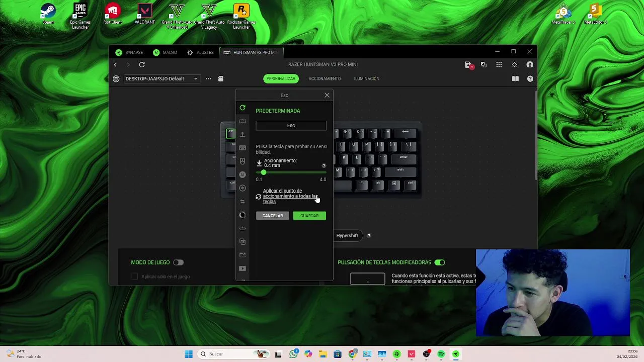Open Riot Client desktop shortcut

click(113, 14)
